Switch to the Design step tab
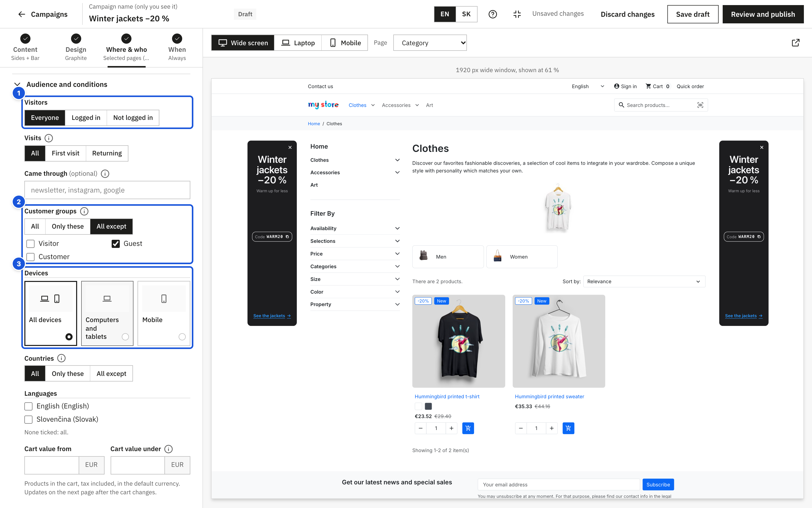 [76, 48]
